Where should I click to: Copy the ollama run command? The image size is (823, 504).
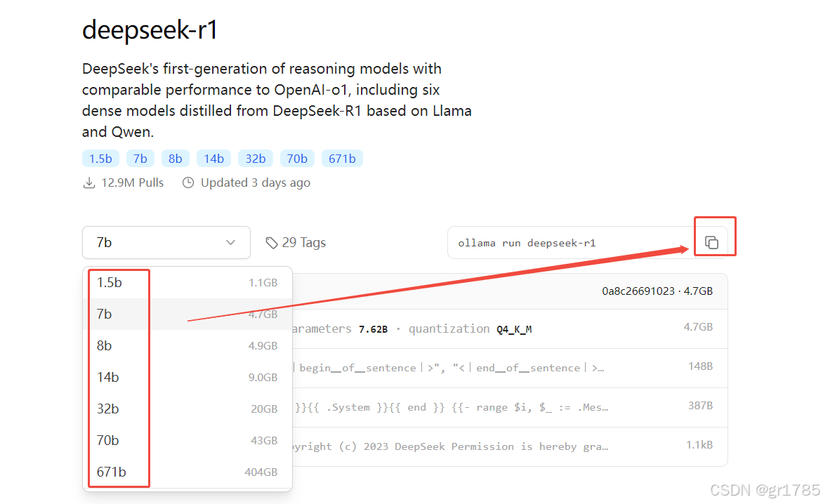[x=711, y=242]
